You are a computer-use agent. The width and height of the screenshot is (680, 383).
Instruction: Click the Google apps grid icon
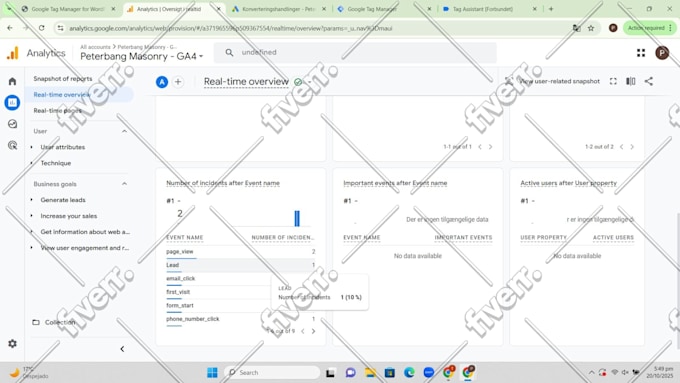641,53
